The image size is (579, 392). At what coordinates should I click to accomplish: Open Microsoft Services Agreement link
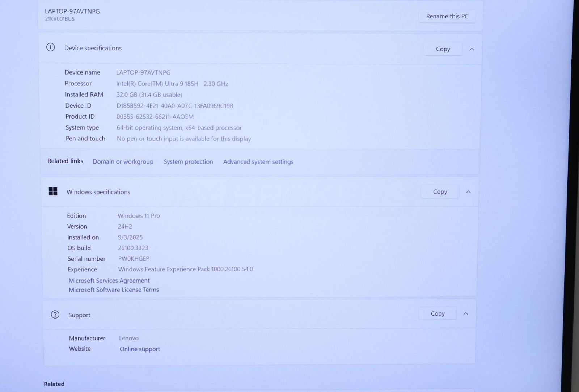pyautogui.click(x=109, y=281)
